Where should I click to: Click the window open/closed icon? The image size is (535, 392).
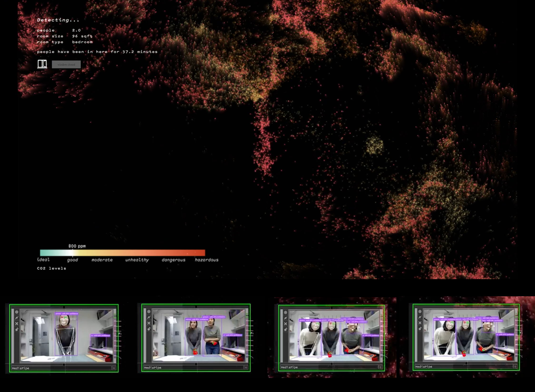42,64
